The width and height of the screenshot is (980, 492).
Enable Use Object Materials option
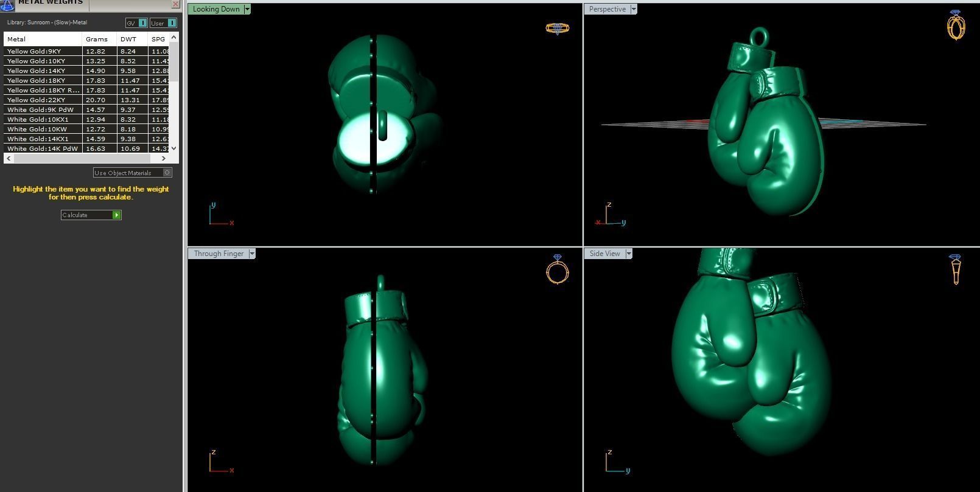pyautogui.click(x=133, y=173)
